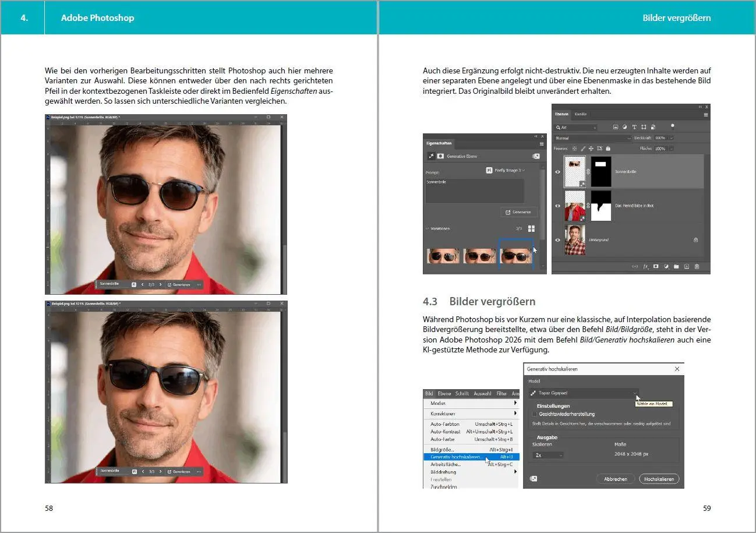Image resolution: width=756 pixels, height=533 pixels.
Task: Click the Sonnenbrille prompt text field
Action: tap(475, 191)
